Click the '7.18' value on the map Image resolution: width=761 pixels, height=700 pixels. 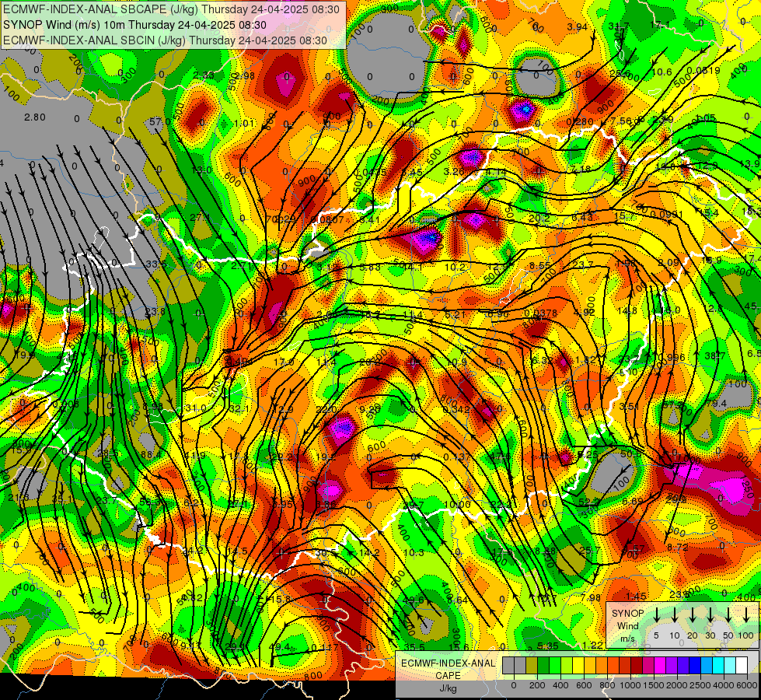coord(581,170)
